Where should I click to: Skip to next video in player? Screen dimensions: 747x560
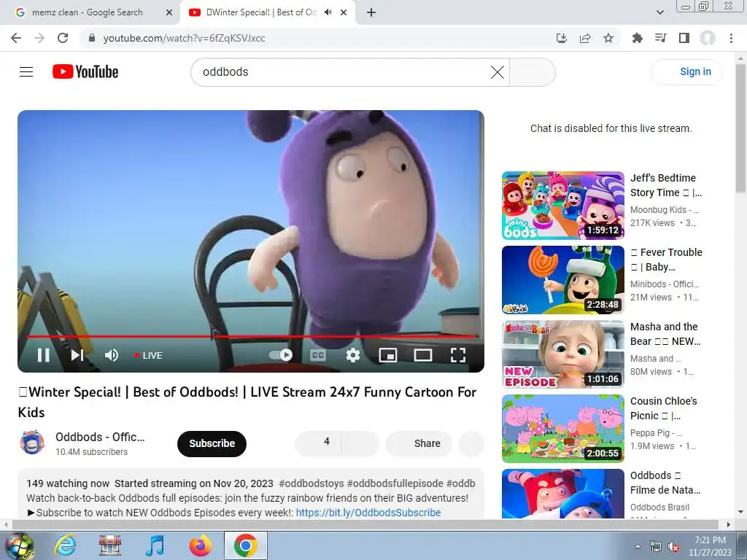[77, 355]
